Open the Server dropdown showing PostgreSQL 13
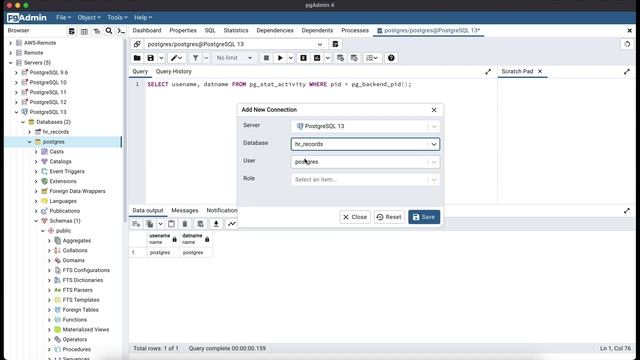640x360 pixels. [365, 126]
